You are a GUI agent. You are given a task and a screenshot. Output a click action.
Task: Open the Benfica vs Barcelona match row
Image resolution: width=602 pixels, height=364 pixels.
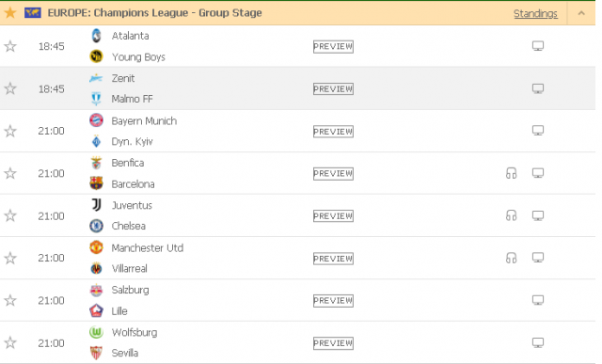[x=297, y=173]
